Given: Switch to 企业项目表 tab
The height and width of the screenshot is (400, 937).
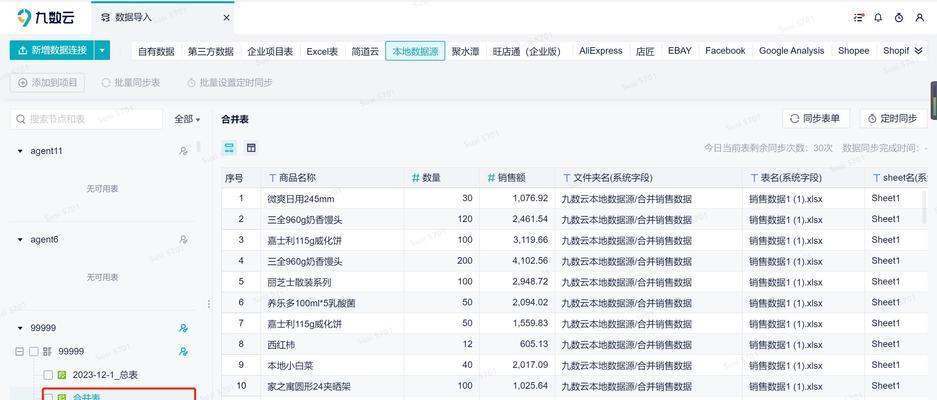Looking at the screenshot, I should 270,51.
